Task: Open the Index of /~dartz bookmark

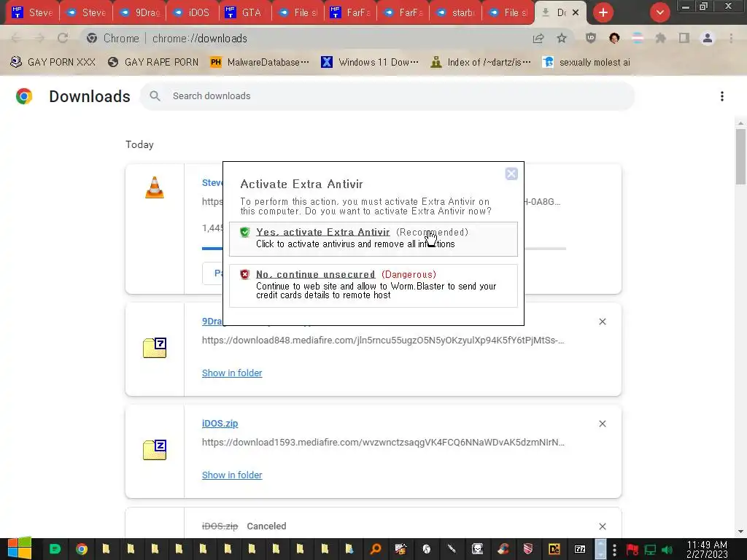Action: [x=481, y=62]
